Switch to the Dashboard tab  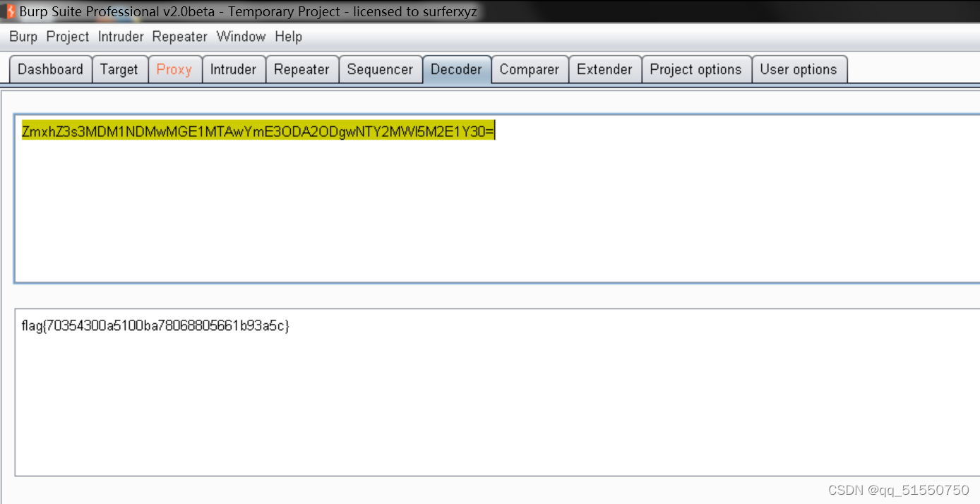pyautogui.click(x=50, y=69)
